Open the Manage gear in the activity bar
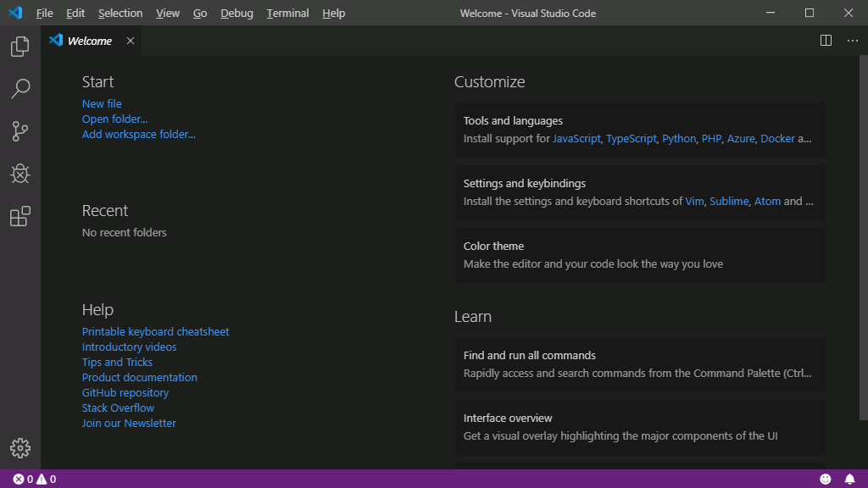This screenshot has height=488, width=868. click(20, 448)
